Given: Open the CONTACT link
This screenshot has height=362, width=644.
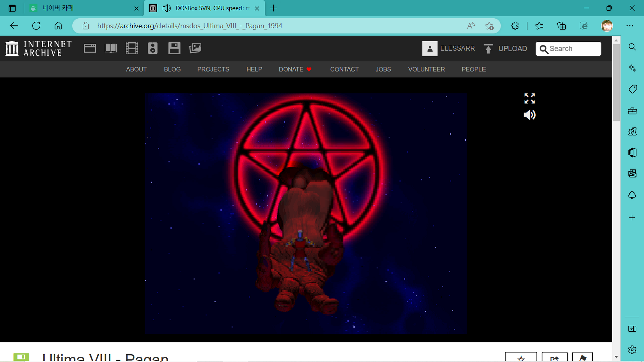Looking at the screenshot, I should (x=344, y=69).
